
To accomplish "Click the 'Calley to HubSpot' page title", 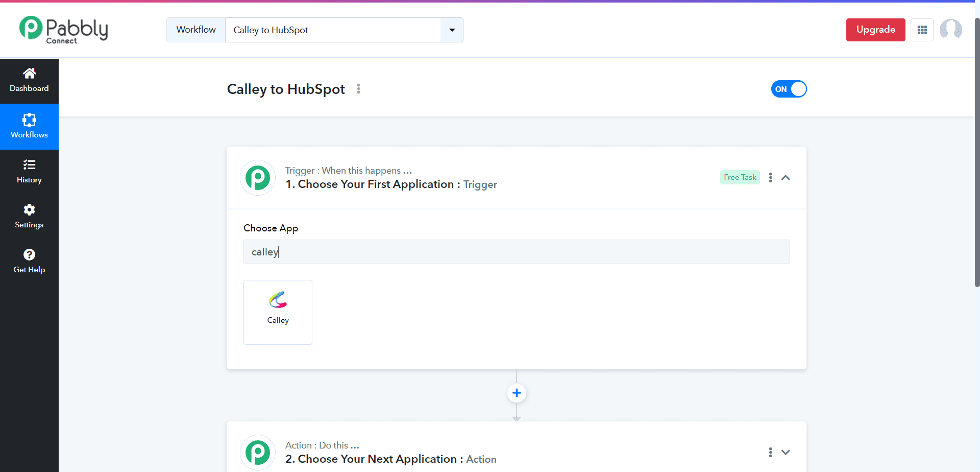I will [x=286, y=89].
